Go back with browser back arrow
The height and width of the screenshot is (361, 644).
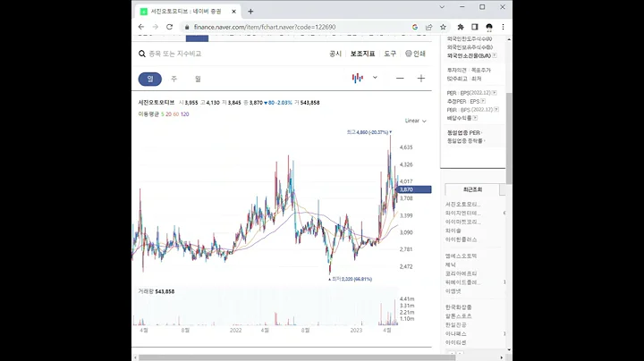[x=141, y=27]
